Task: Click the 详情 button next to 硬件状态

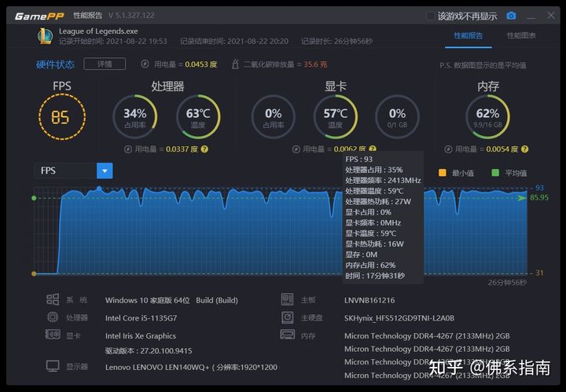Action: [105, 64]
